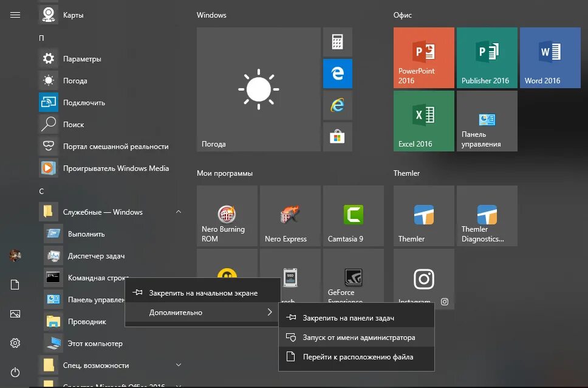Click the Themler group header
The width and height of the screenshot is (588, 388).
(x=406, y=173)
